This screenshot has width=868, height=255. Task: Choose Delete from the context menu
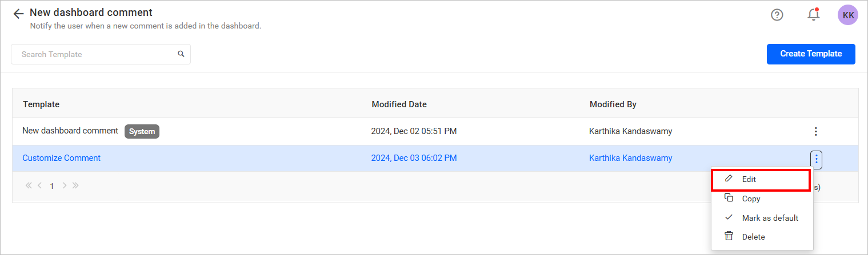753,237
